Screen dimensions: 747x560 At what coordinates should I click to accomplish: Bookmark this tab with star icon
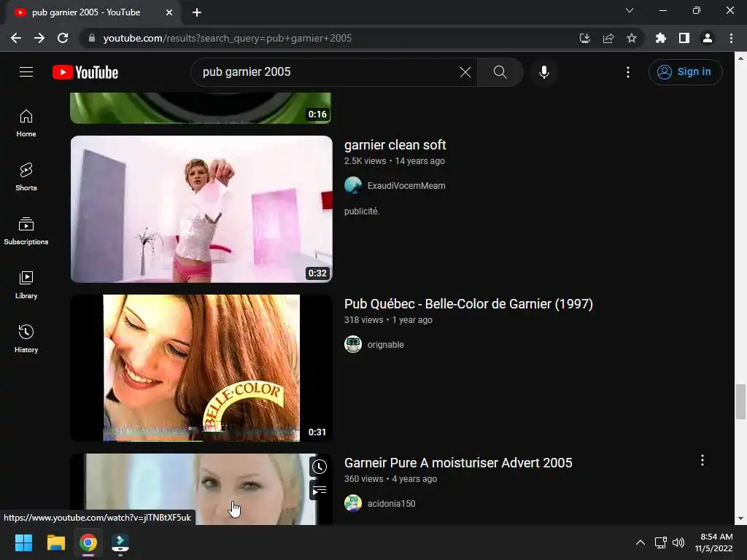(x=631, y=38)
